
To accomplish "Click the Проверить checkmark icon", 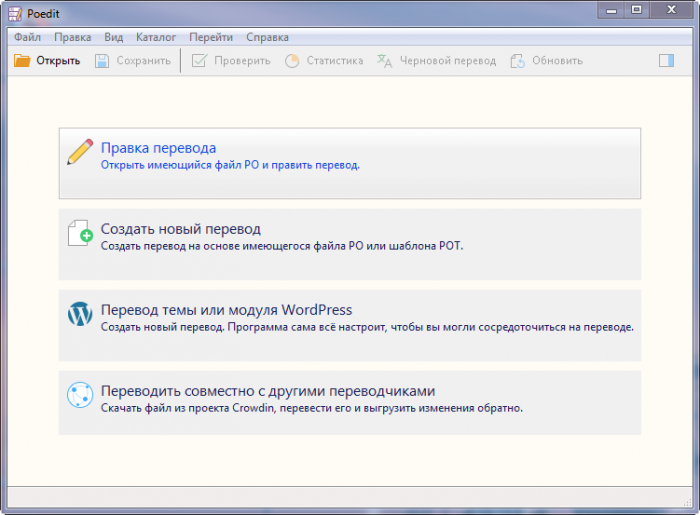I will pyautogui.click(x=199, y=61).
